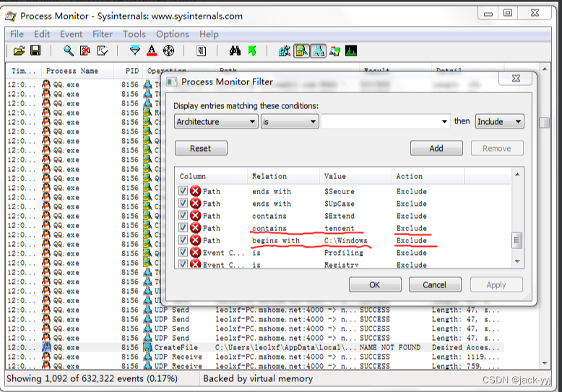Click the Apply button
The width and height of the screenshot is (562, 392).
[x=496, y=284]
